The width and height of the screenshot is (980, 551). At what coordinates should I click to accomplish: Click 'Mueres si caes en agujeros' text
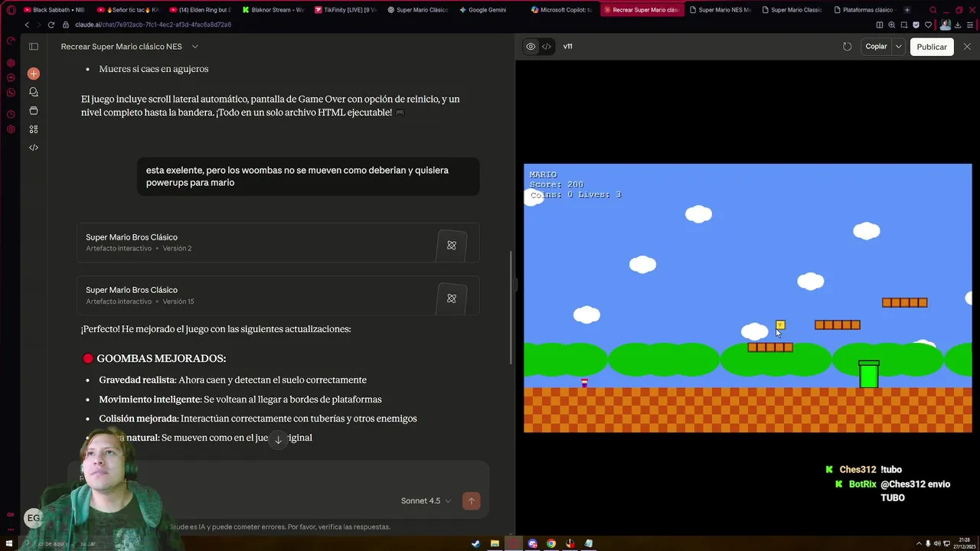153,69
